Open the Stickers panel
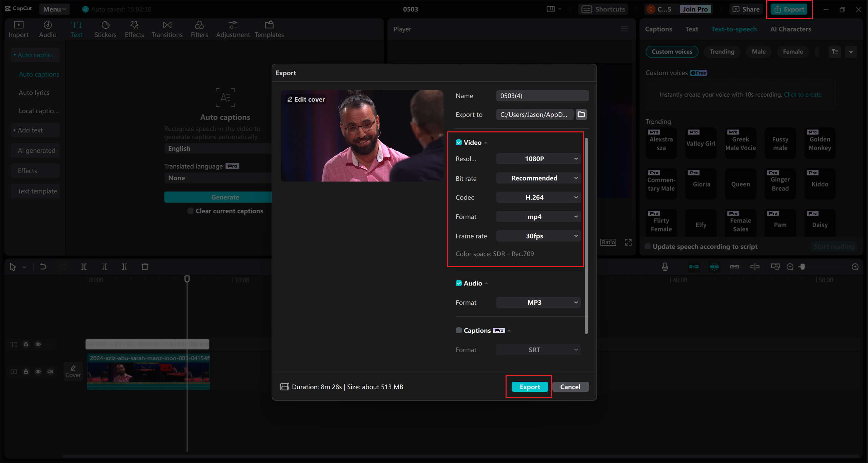The width and height of the screenshot is (868, 463). pyautogui.click(x=105, y=29)
